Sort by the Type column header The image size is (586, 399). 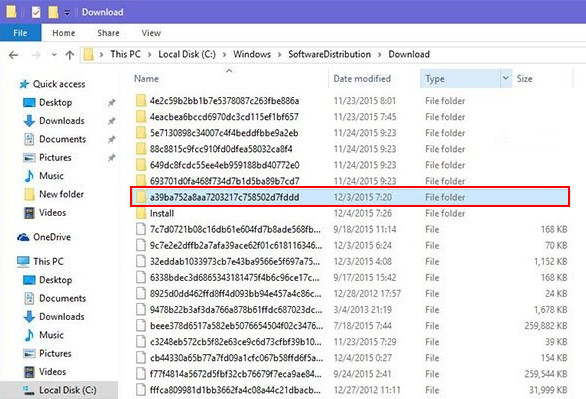(435, 78)
